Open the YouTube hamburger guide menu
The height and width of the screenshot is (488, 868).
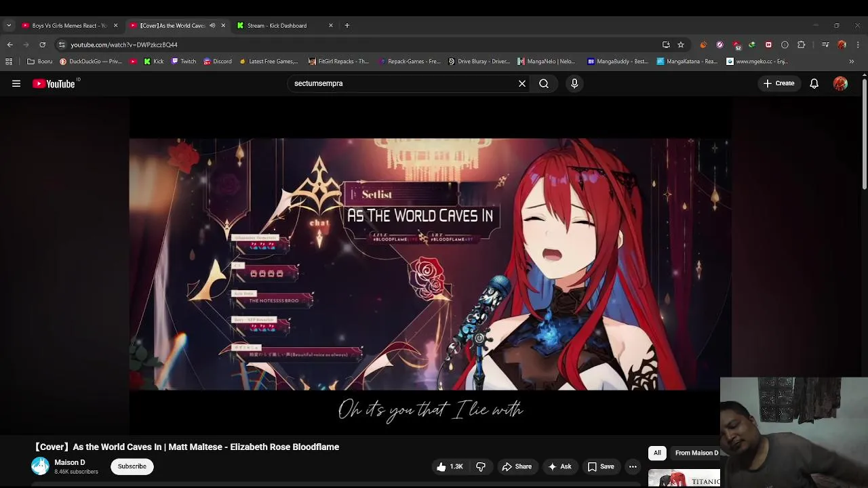pos(16,83)
